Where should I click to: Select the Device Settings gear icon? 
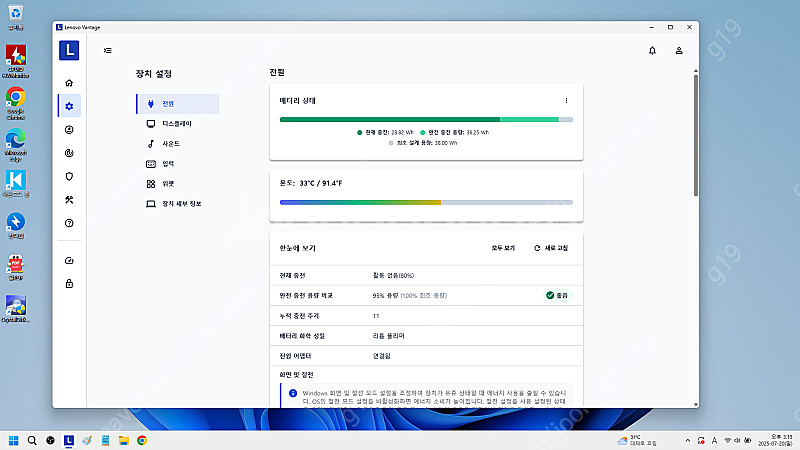(69, 106)
